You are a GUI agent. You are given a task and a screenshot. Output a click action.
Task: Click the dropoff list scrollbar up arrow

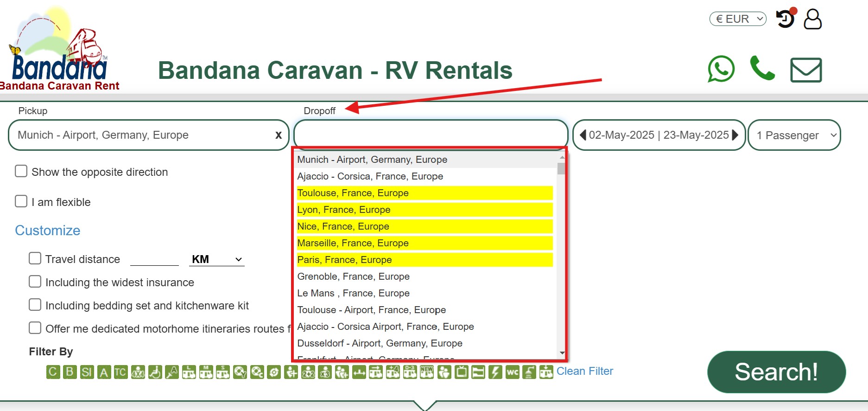pyautogui.click(x=562, y=157)
